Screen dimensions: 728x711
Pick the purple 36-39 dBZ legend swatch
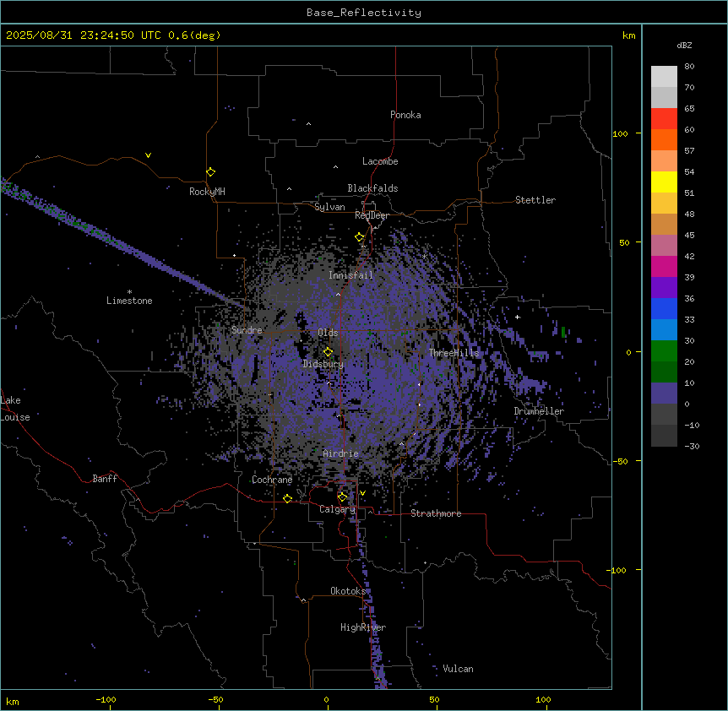coord(664,288)
